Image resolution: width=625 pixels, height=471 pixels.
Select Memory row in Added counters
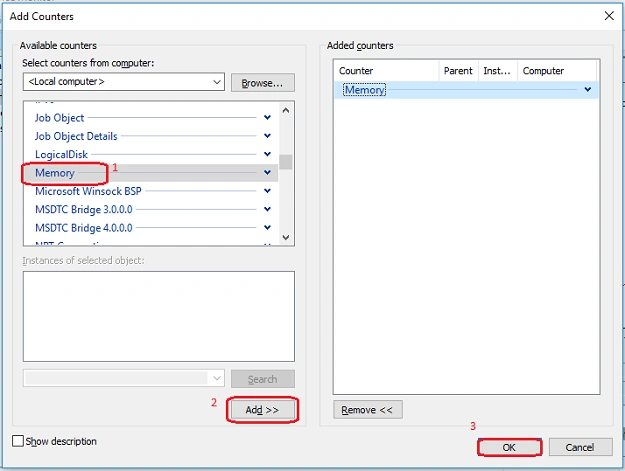(x=466, y=90)
